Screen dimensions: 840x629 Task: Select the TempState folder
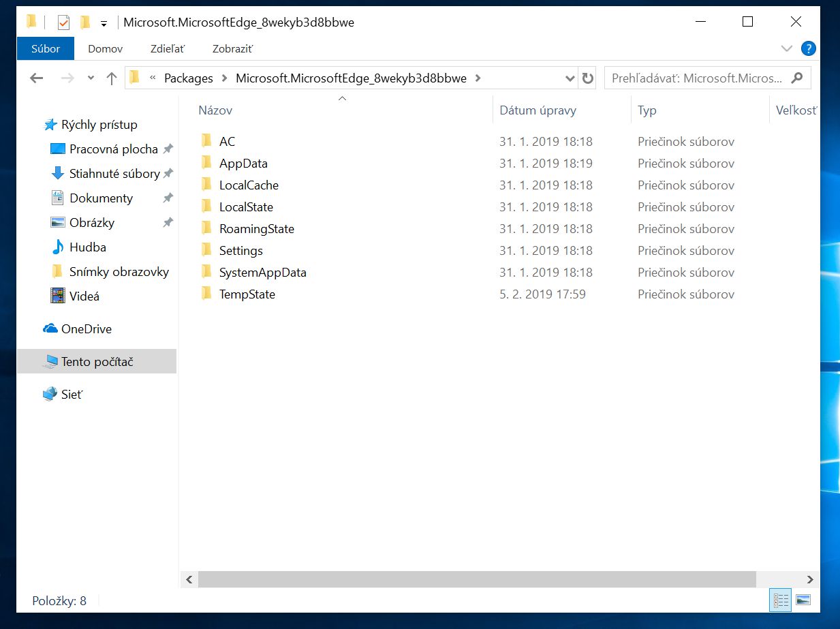247,294
